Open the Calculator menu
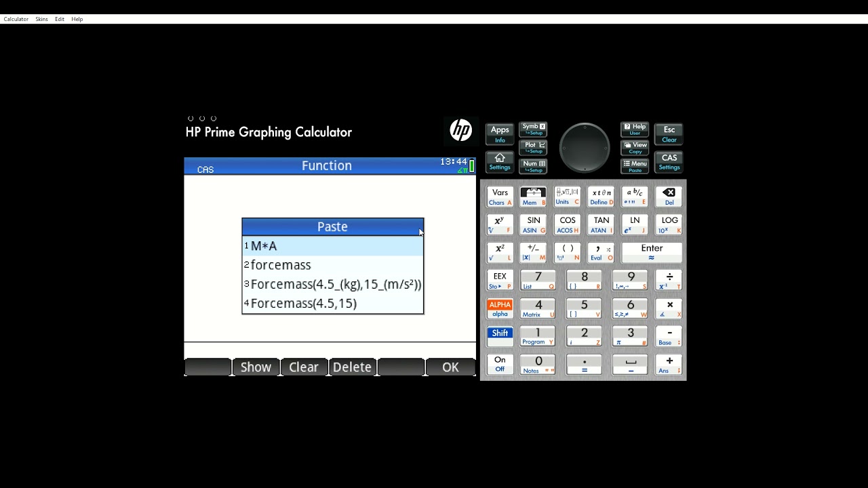The height and width of the screenshot is (488, 868). pyautogui.click(x=16, y=19)
